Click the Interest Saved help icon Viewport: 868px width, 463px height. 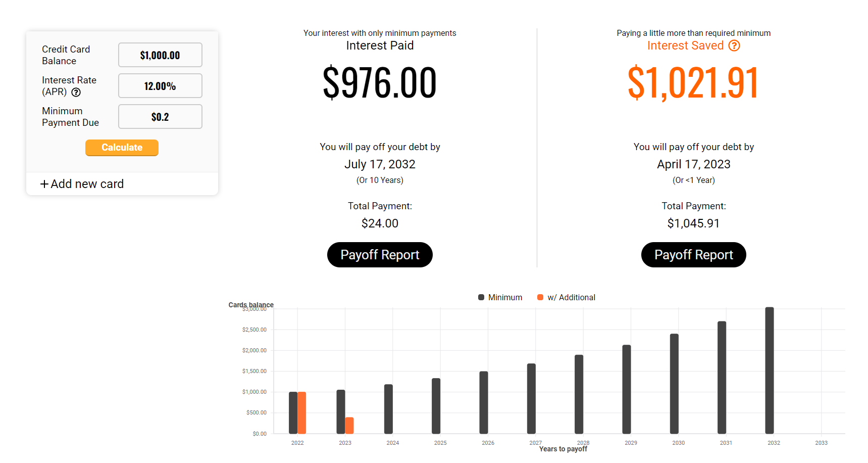pyautogui.click(x=734, y=46)
